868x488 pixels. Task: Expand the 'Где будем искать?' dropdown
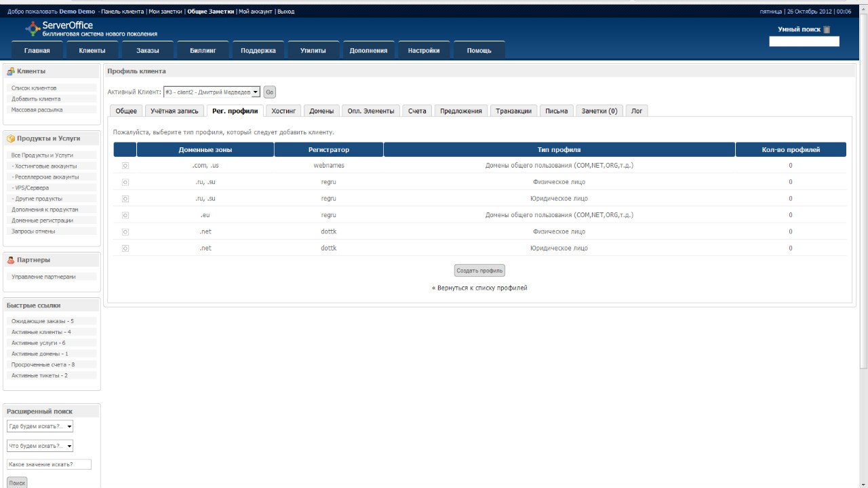point(40,427)
